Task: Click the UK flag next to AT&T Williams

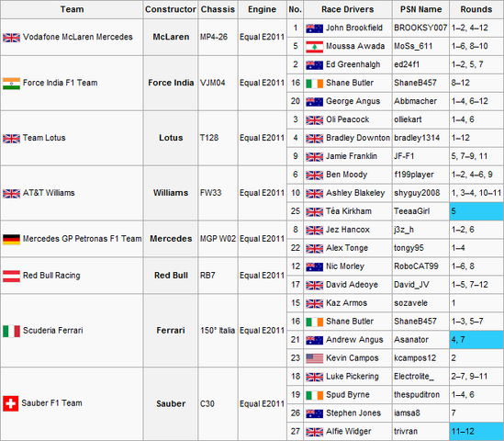Action: tap(11, 194)
